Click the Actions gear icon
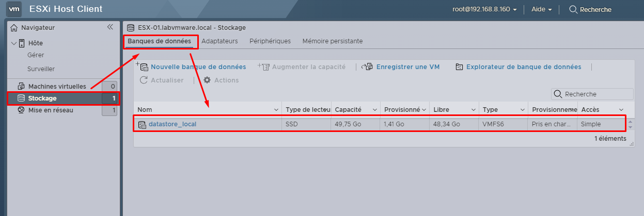 [207, 80]
